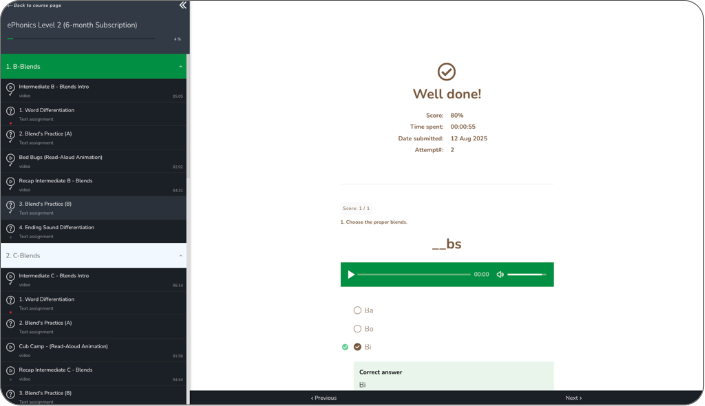Click question icon beside Ending Sound Differentiation
The width and height of the screenshot is (705, 406).
pyautogui.click(x=10, y=230)
